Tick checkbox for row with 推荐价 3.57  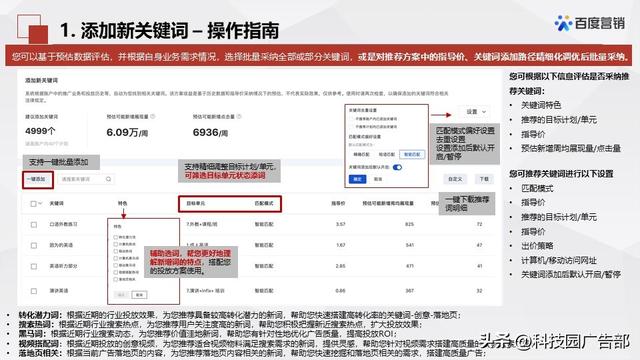pyautogui.click(x=34, y=224)
